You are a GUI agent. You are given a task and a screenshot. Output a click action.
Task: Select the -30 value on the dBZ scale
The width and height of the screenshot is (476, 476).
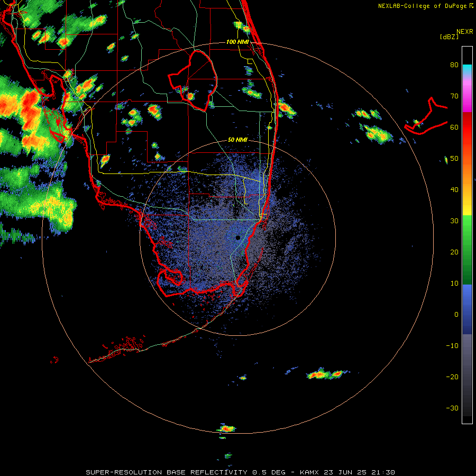452,408
